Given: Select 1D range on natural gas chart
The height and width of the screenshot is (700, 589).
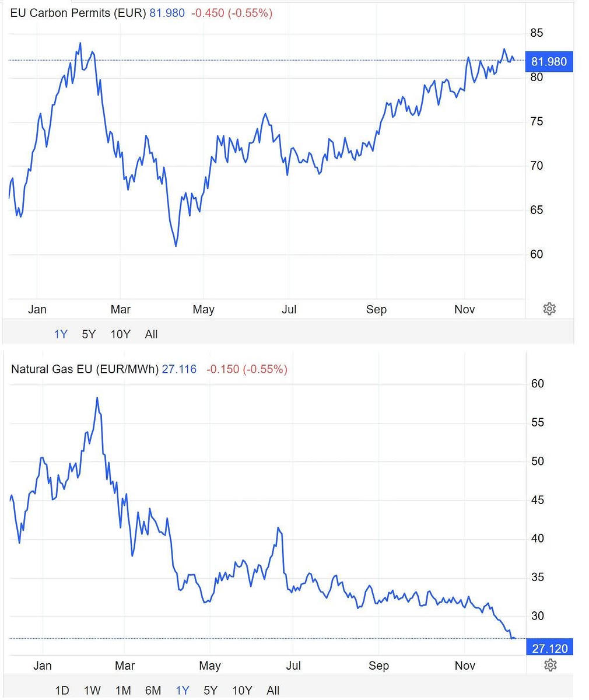Looking at the screenshot, I should tap(62, 691).
